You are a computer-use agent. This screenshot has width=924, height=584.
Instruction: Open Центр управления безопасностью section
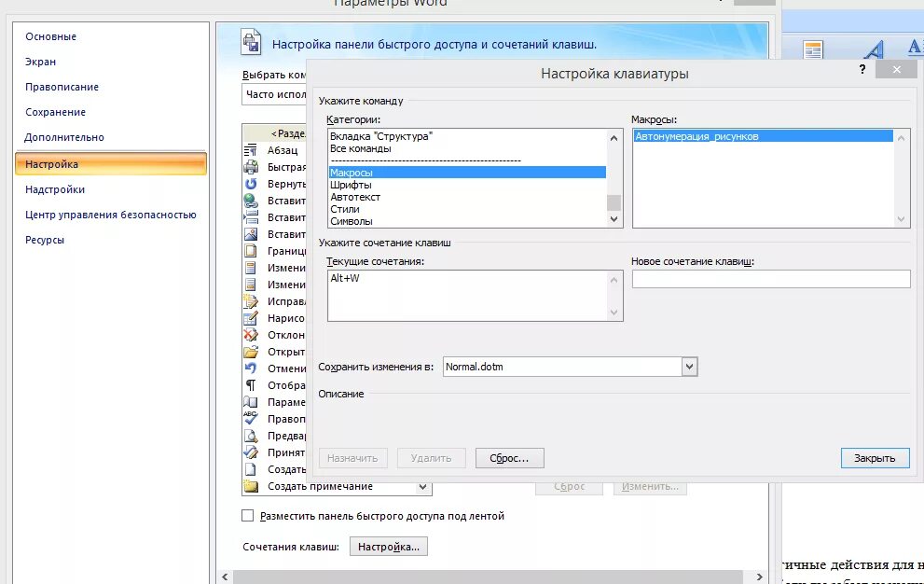[110, 215]
